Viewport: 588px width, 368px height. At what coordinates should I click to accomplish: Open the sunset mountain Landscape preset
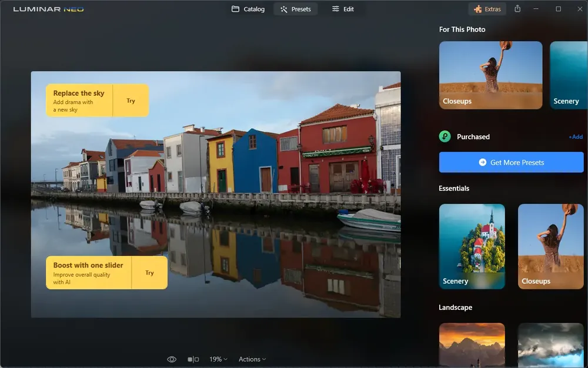[472, 345]
